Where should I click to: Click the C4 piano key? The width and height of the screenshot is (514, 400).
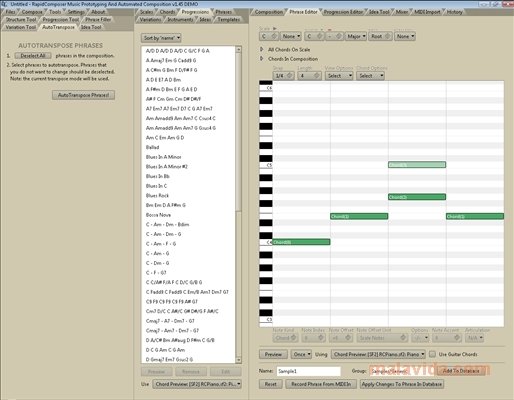pyautogui.click(x=266, y=242)
